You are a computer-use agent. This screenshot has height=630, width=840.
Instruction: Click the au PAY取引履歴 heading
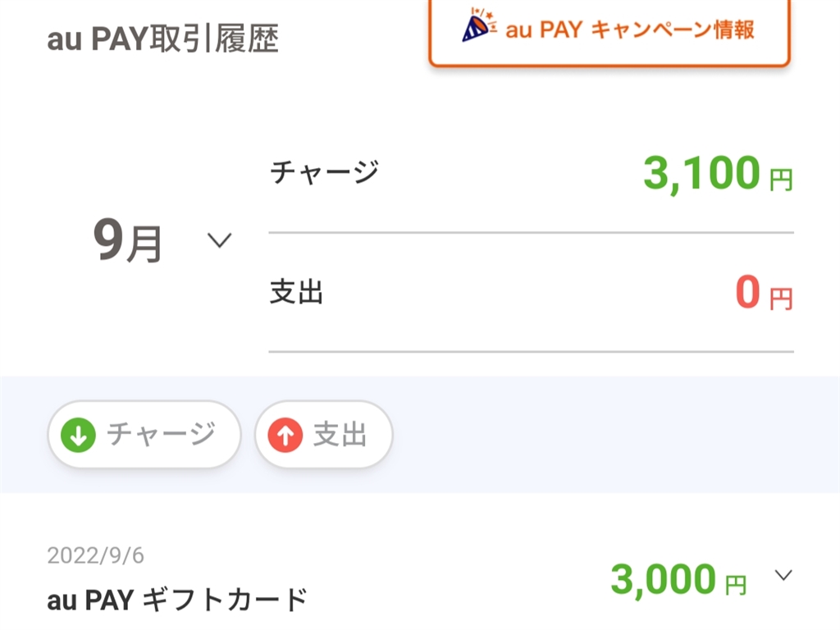[163, 39]
